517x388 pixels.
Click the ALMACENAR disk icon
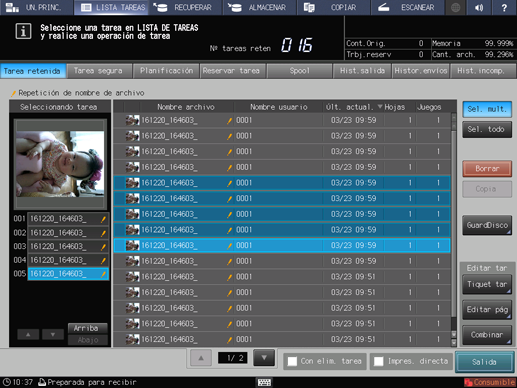[235, 7]
